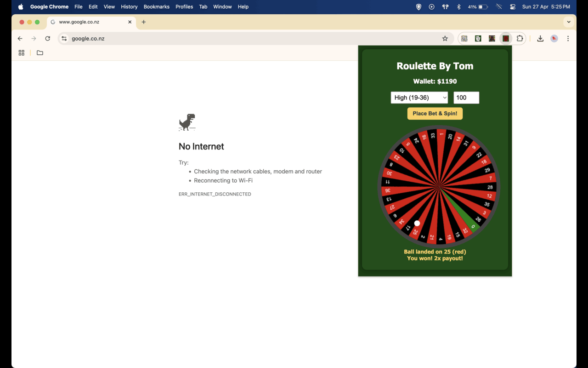
Task: Expand the sidebar panel chevron on far right
Action: [569, 22]
